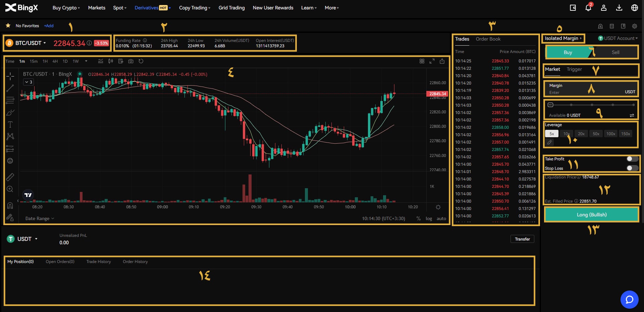644x312 pixels.
Task: Open the emoji icons tool
Action: click(10, 161)
